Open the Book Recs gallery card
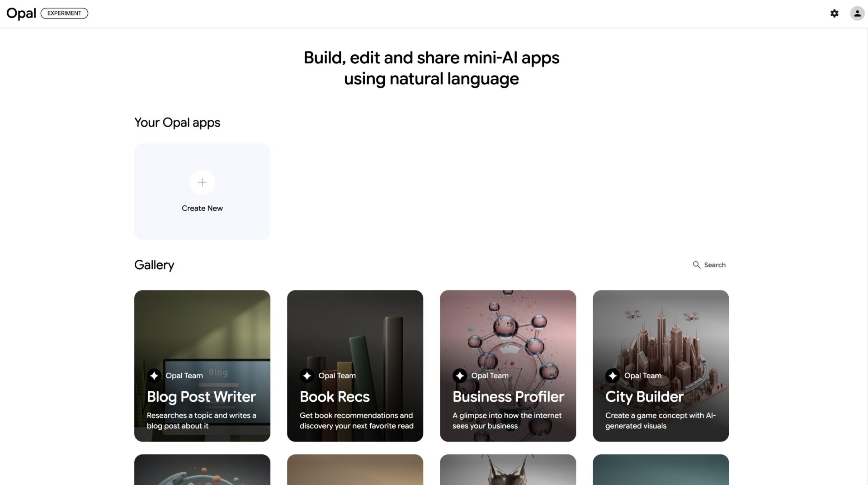868x485 pixels. coord(355,366)
